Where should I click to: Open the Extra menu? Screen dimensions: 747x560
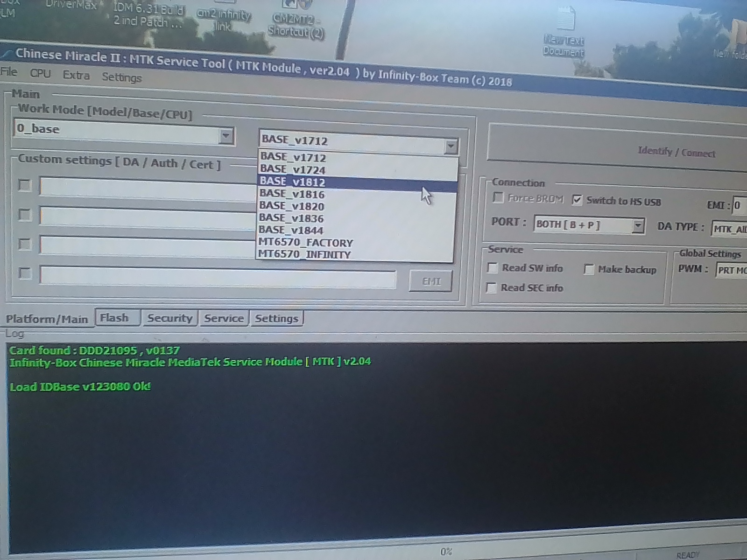pos(76,75)
